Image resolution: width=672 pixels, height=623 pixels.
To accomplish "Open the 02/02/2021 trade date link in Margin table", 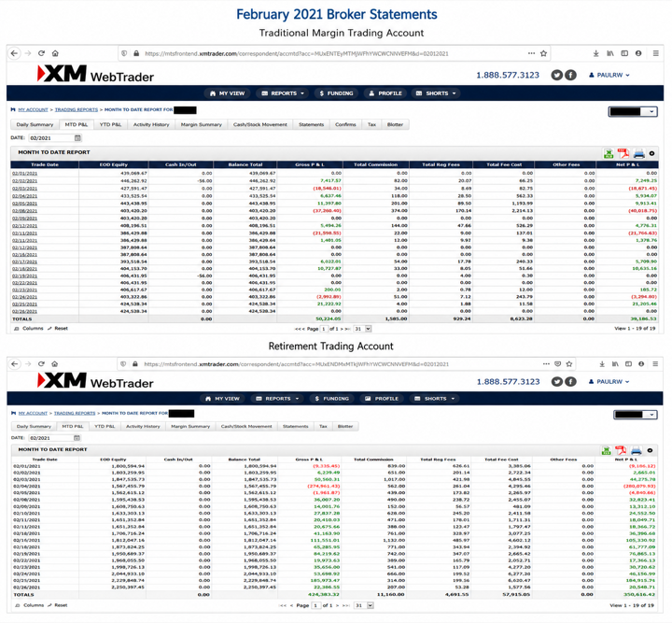I will (x=24, y=181).
